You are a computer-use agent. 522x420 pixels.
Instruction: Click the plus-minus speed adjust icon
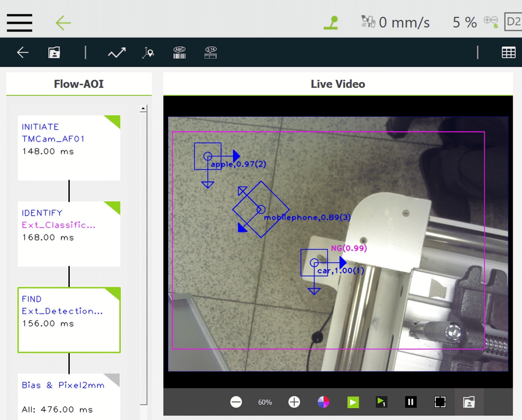click(491, 22)
